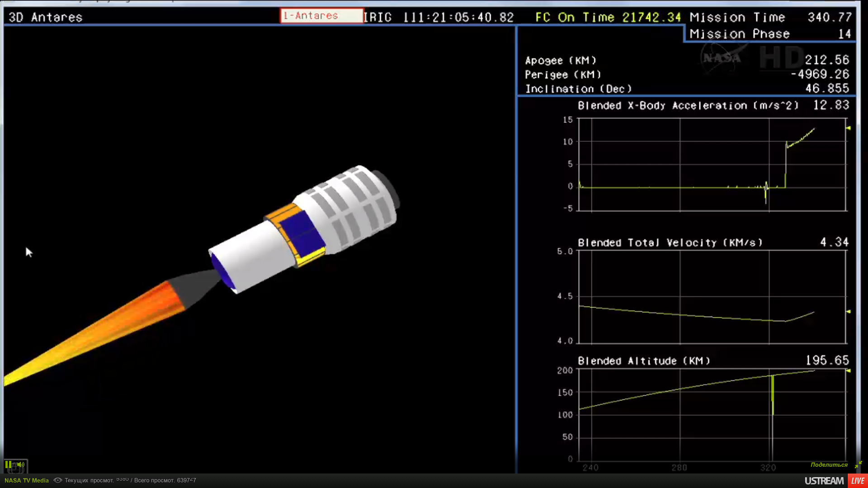The image size is (868, 488).
Task: Open the NASA TV Media channel link
Action: [x=27, y=480]
